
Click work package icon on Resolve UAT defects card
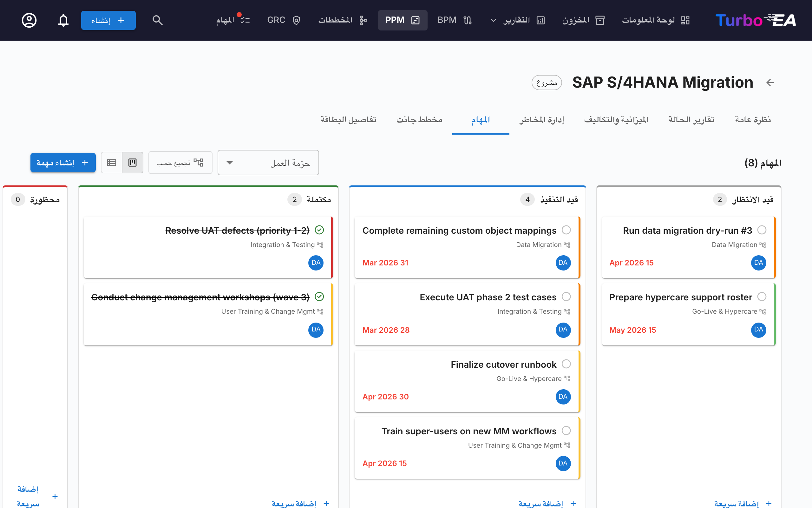320,245
